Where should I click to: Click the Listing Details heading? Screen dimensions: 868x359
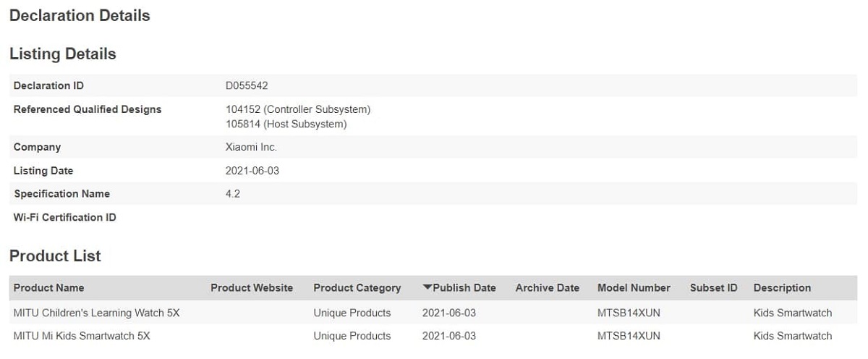coord(63,54)
